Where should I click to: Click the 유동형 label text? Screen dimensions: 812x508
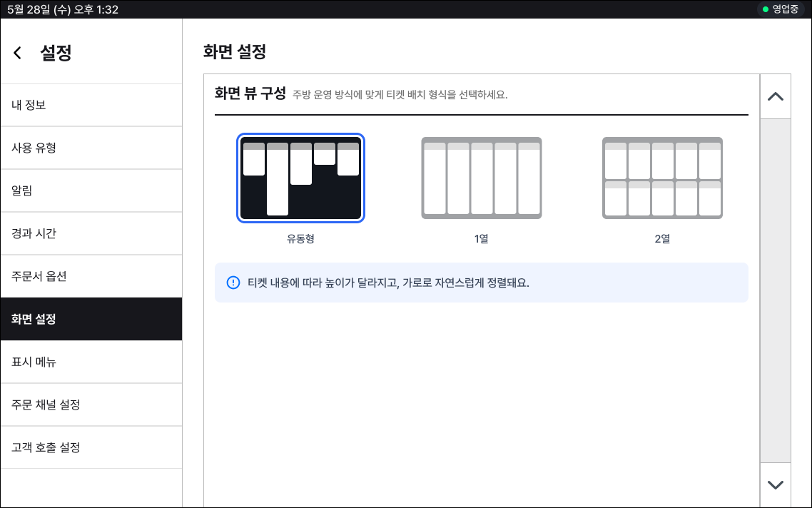pyautogui.click(x=300, y=240)
